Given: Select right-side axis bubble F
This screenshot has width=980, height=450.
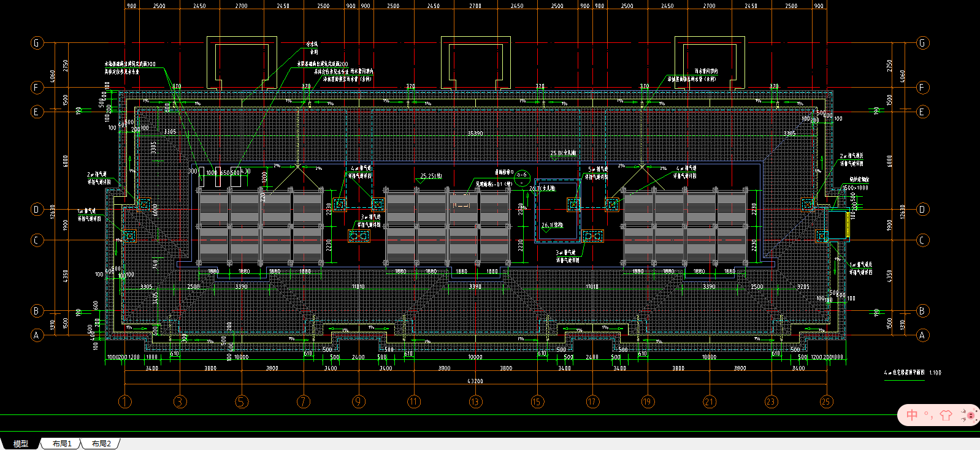Looking at the screenshot, I should [x=922, y=88].
